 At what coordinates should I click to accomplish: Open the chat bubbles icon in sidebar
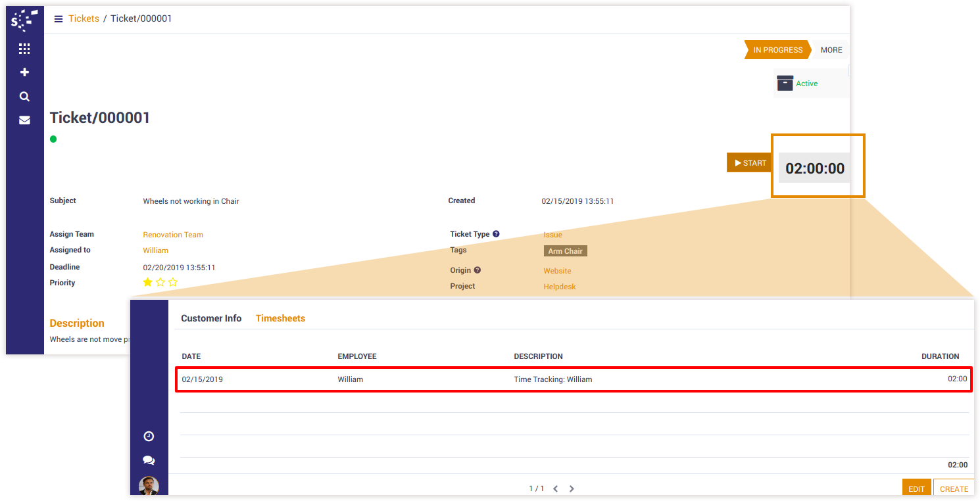coord(149,460)
